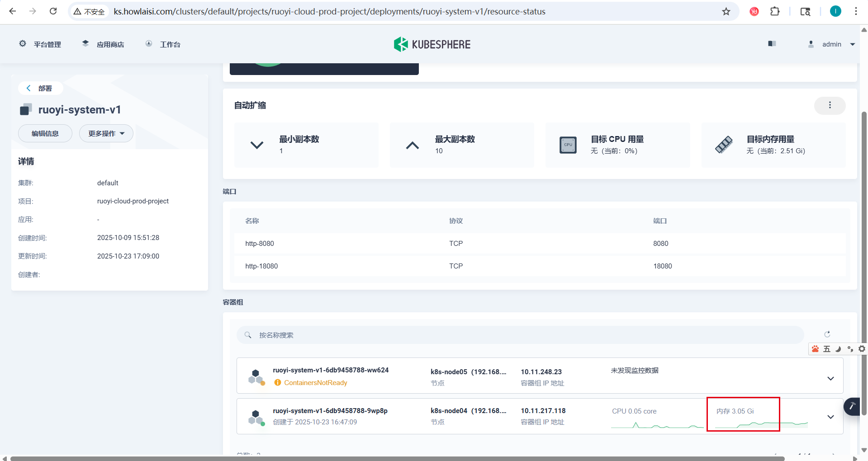The image size is (868, 461).
Task: Open the ruoyi-system-v1-6db9458788-9wp8p pod link
Action: pyautogui.click(x=330, y=411)
